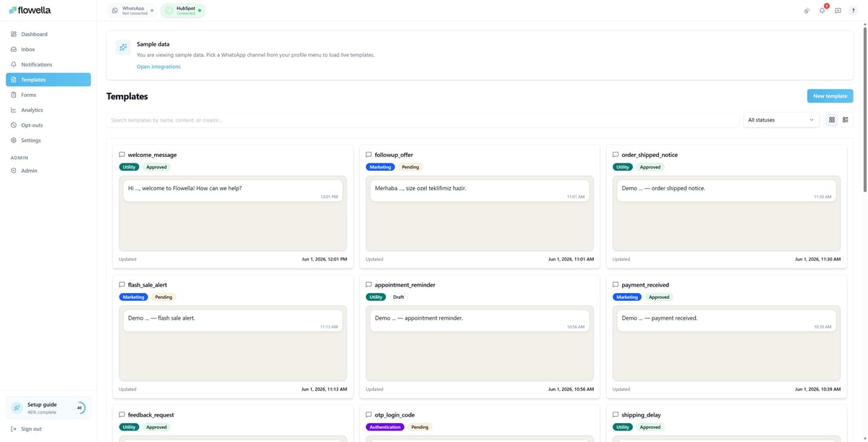Image resolution: width=868 pixels, height=442 pixels.
Task: Click the message icon beside flash_sale_alert
Action: (122, 285)
